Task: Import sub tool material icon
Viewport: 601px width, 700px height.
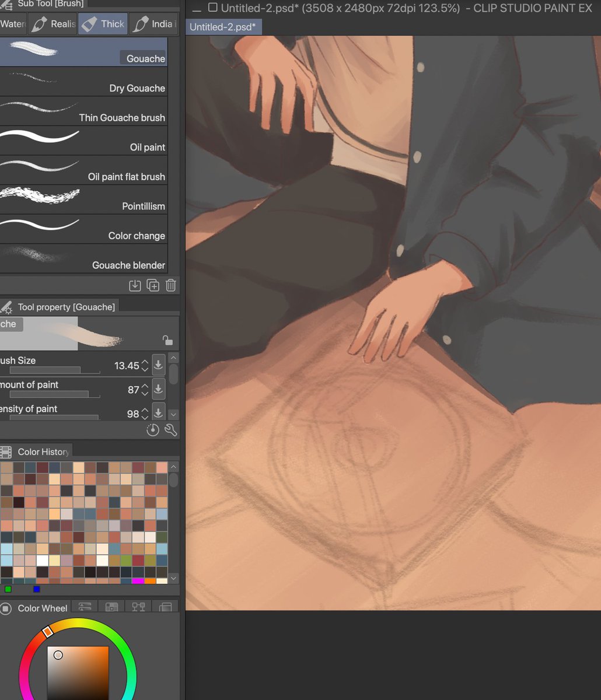Action: point(135,285)
